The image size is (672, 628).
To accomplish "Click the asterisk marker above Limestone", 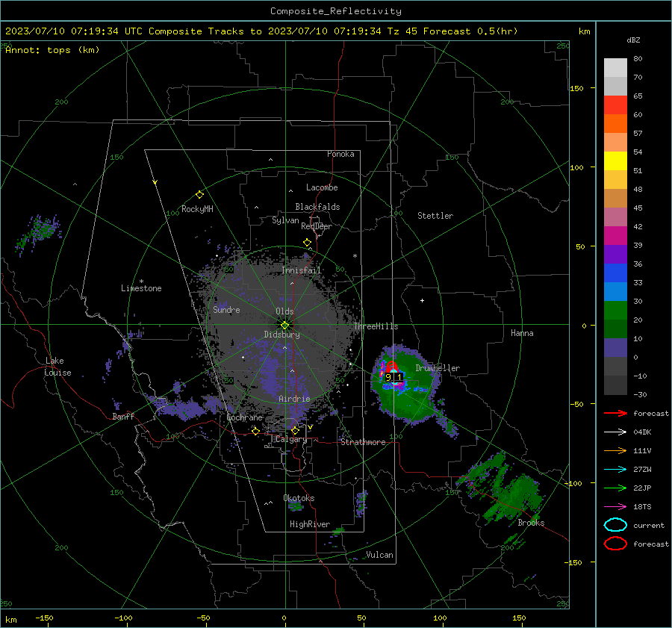I will 141,282.
